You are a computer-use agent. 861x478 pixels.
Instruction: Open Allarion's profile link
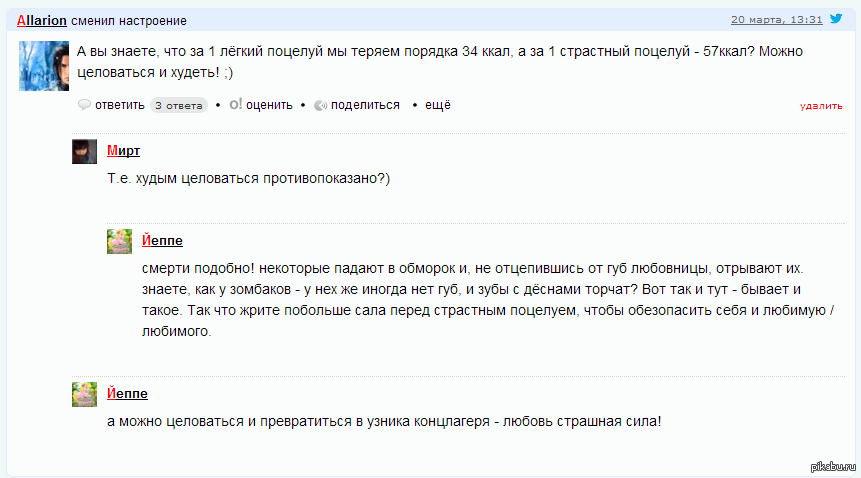pos(42,21)
